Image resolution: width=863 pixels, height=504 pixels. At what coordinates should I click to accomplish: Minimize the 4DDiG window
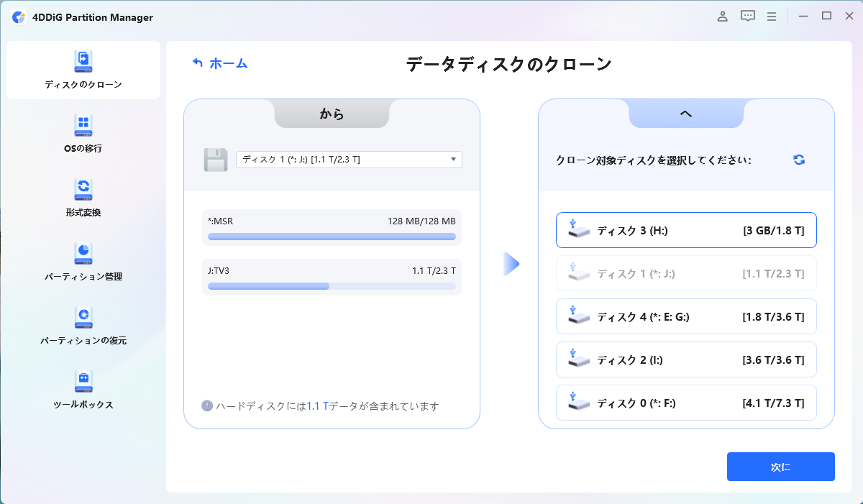coord(803,16)
